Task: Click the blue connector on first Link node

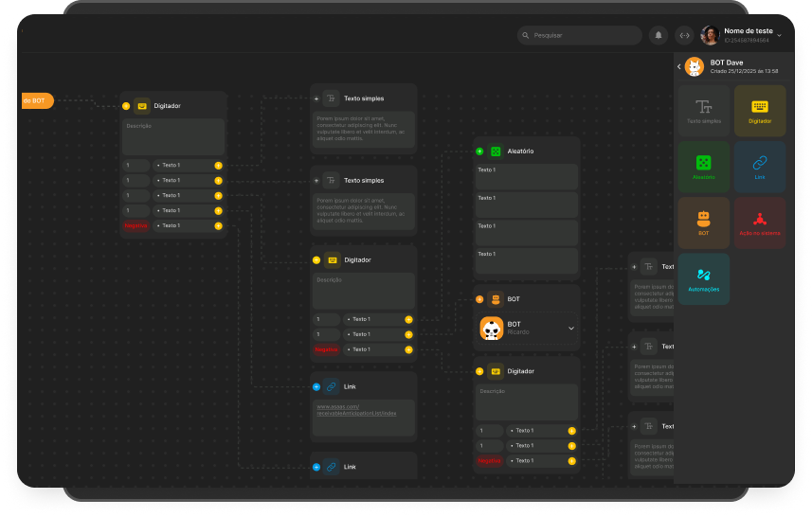Action: point(316,386)
